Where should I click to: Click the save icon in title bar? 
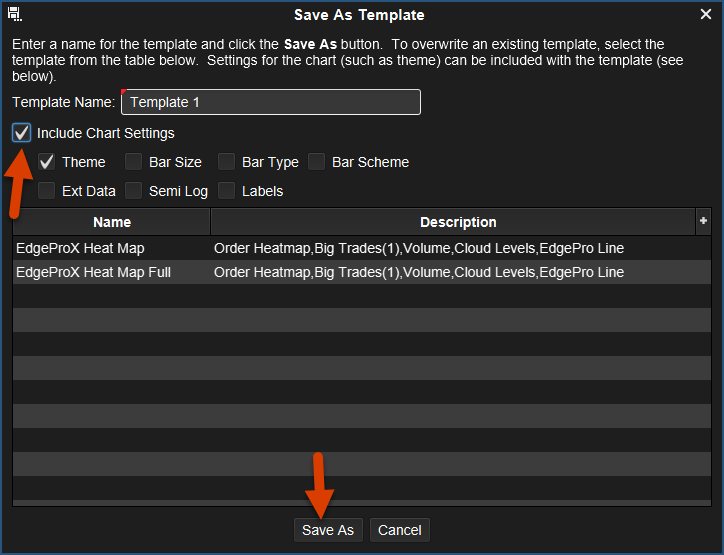point(14,15)
